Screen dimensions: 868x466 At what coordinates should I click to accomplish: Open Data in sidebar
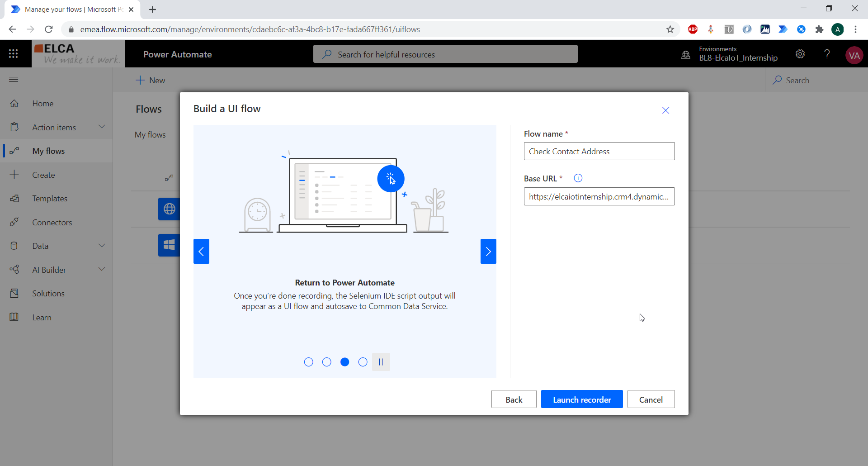[40, 246]
